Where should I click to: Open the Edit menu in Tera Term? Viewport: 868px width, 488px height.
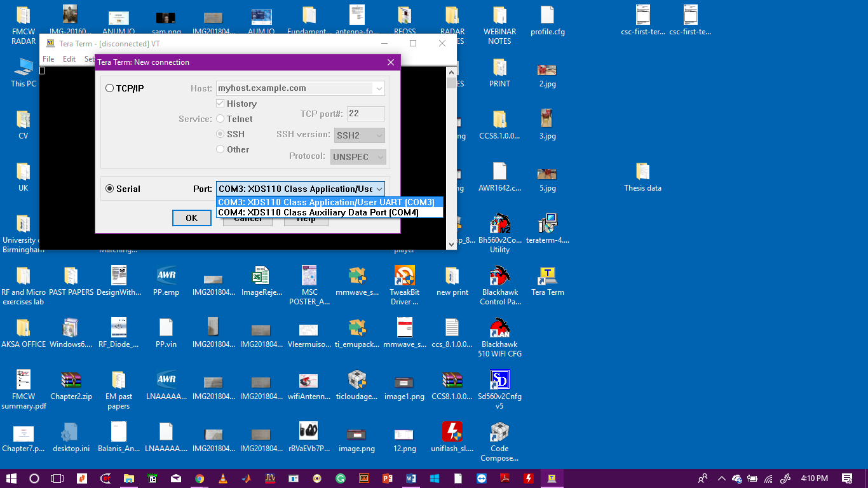pyautogui.click(x=69, y=59)
